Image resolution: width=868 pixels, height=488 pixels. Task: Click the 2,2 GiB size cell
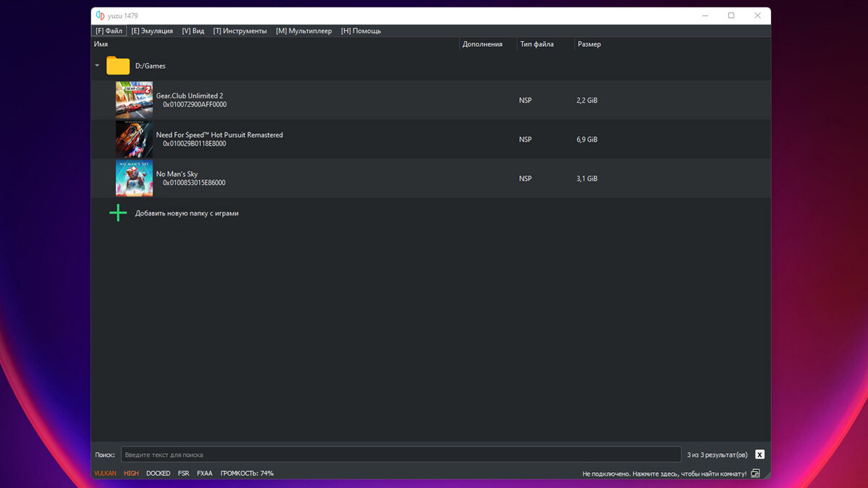point(587,100)
